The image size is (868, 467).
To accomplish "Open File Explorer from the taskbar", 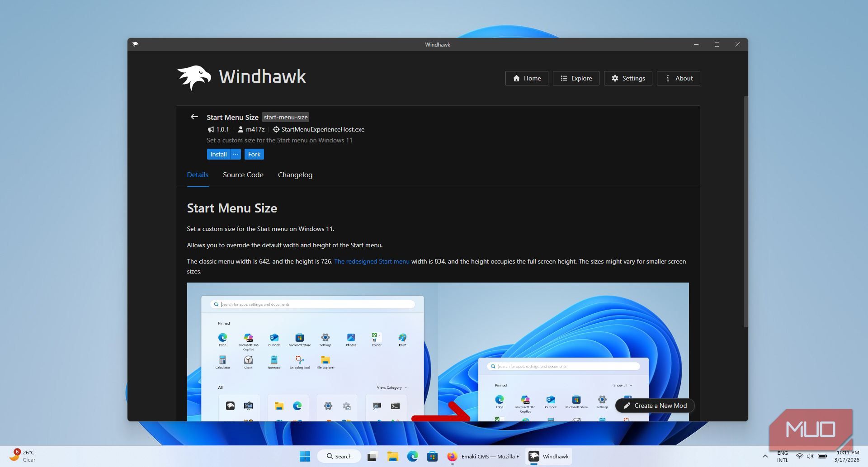I will [x=392, y=456].
